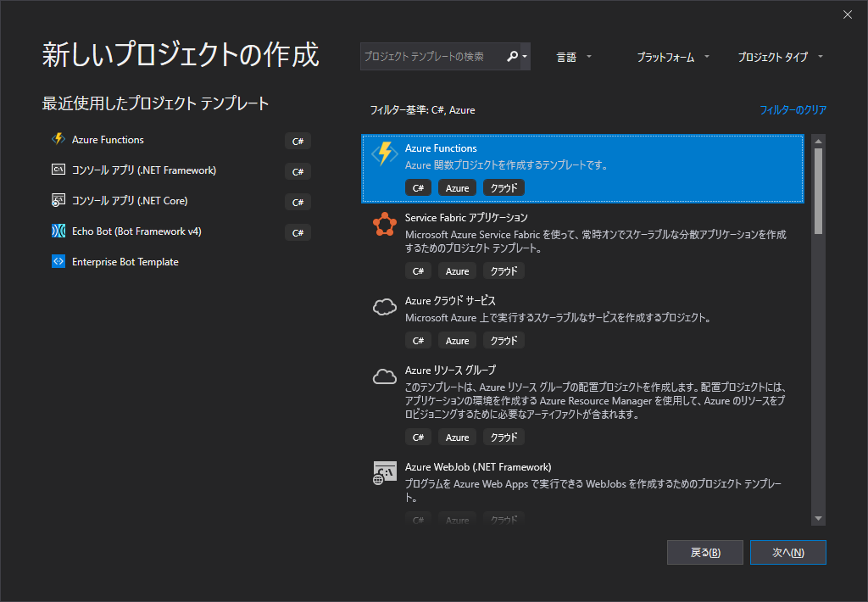Click the Azure Functions title in template list
The height and width of the screenshot is (602, 868).
tap(441, 148)
